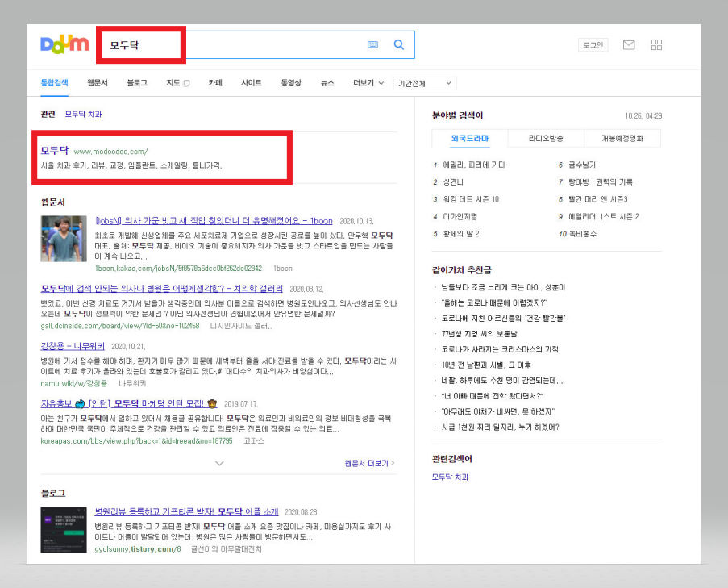The height and width of the screenshot is (588, 728).
Task: Click ranking item 금수남가
Action: [582, 165]
